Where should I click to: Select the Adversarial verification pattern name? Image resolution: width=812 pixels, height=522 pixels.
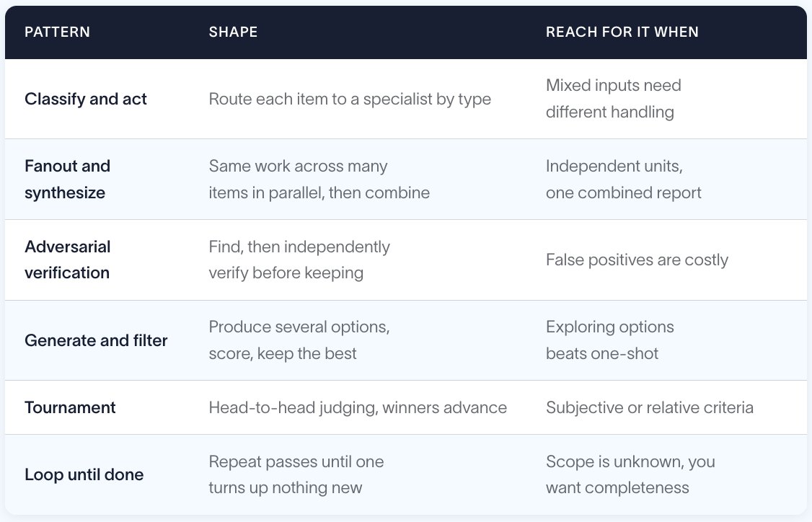point(67,260)
